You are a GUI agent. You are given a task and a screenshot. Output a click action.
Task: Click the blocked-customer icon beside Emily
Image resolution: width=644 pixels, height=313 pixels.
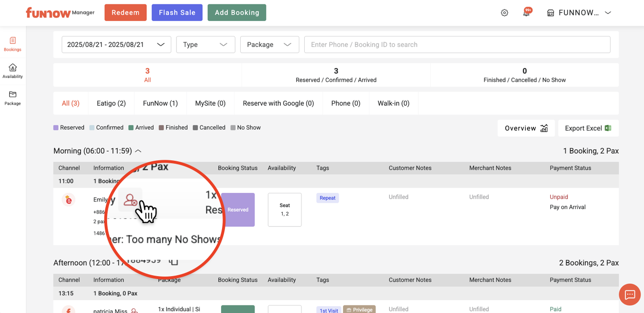tap(130, 200)
